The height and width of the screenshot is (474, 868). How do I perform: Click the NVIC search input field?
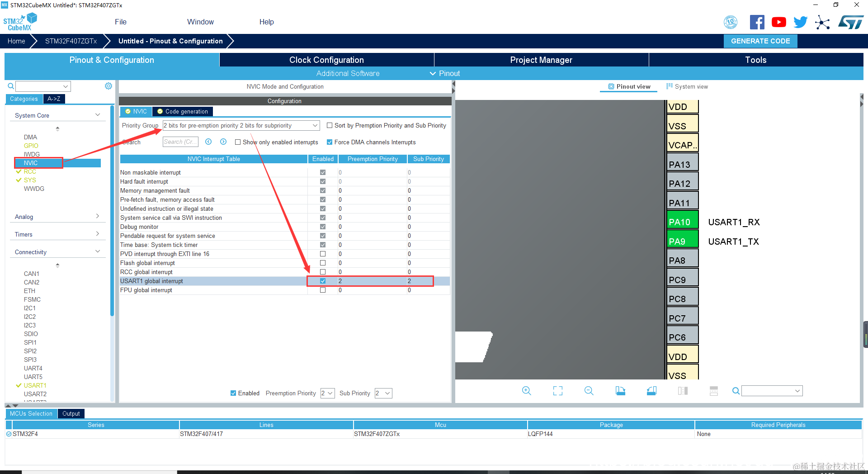pyautogui.click(x=180, y=142)
